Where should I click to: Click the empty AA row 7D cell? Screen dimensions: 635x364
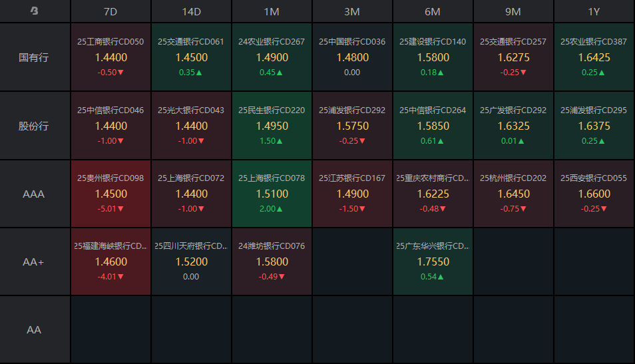coord(110,330)
